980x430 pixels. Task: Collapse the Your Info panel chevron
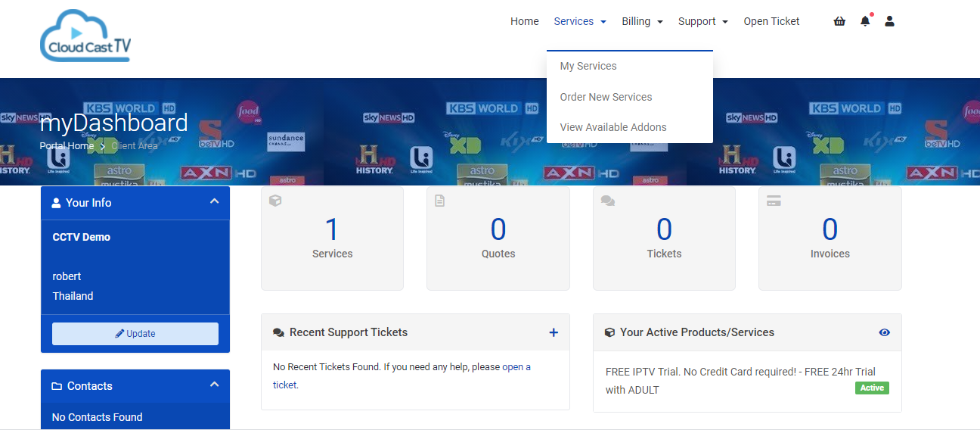coord(214,201)
